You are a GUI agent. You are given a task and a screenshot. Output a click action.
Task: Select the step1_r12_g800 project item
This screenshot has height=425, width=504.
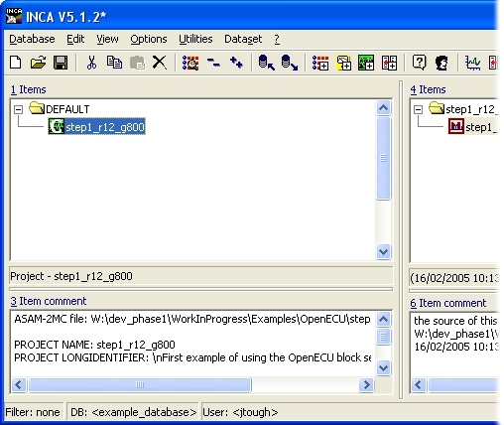pos(96,127)
